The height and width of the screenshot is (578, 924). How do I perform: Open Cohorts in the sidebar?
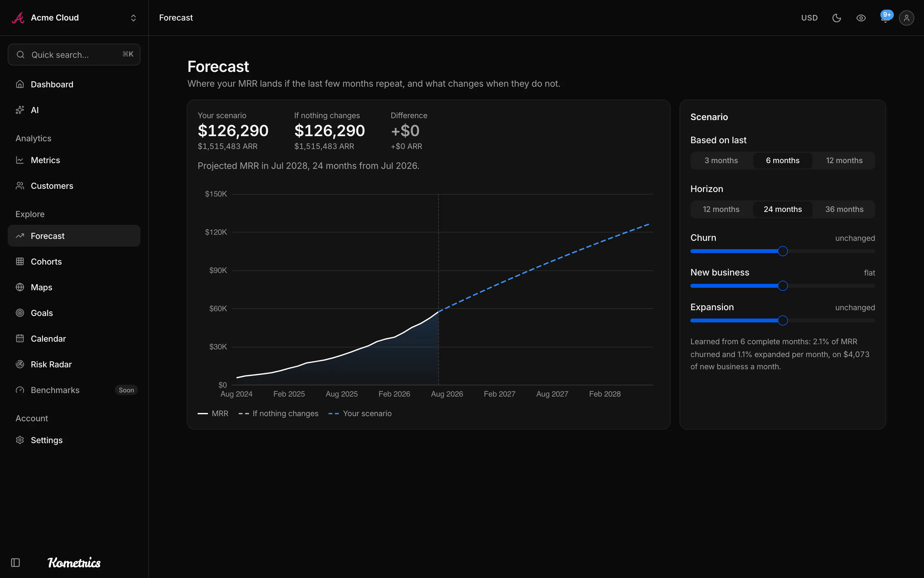pyautogui.click(x=74, y=261)
